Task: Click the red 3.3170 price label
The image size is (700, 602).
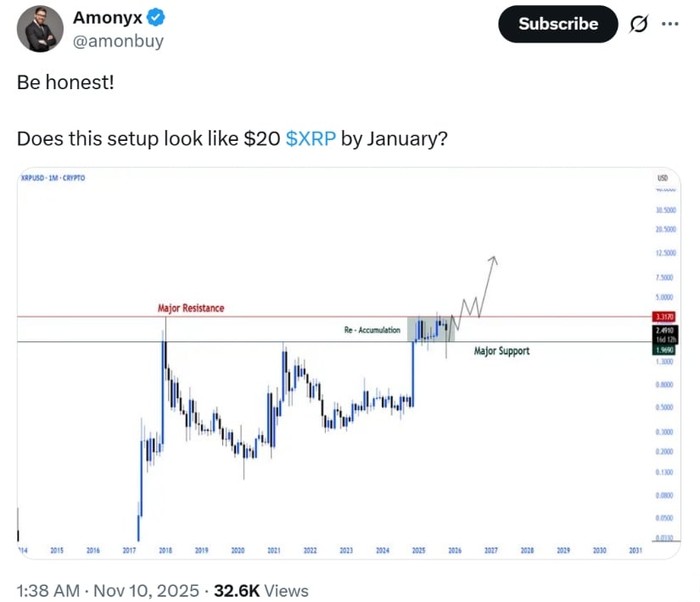Action: click(x=664, y=317)
